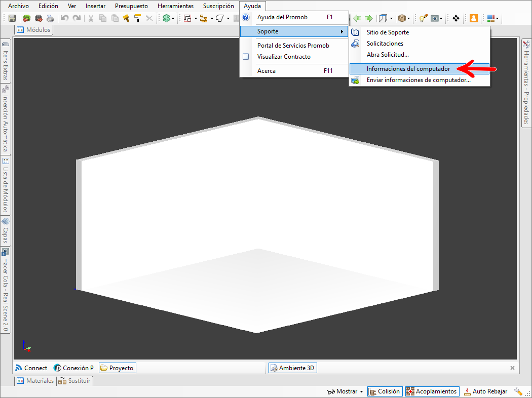Open the Ambiente 3D tab
Viewport: 532px width, 398px height.
(x=293, y=368)
